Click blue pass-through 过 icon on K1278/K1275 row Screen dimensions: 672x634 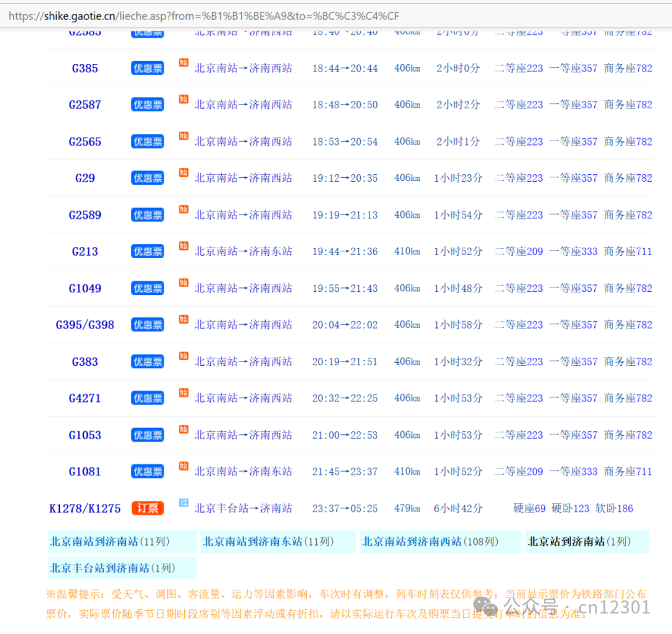[184, 502]
